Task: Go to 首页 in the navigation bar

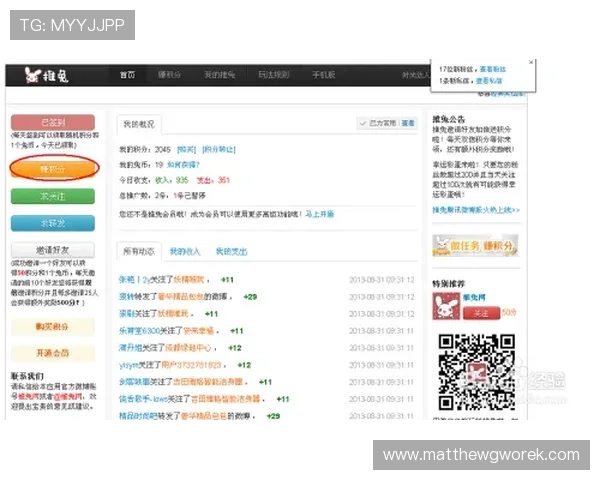Action: (127, 75)
